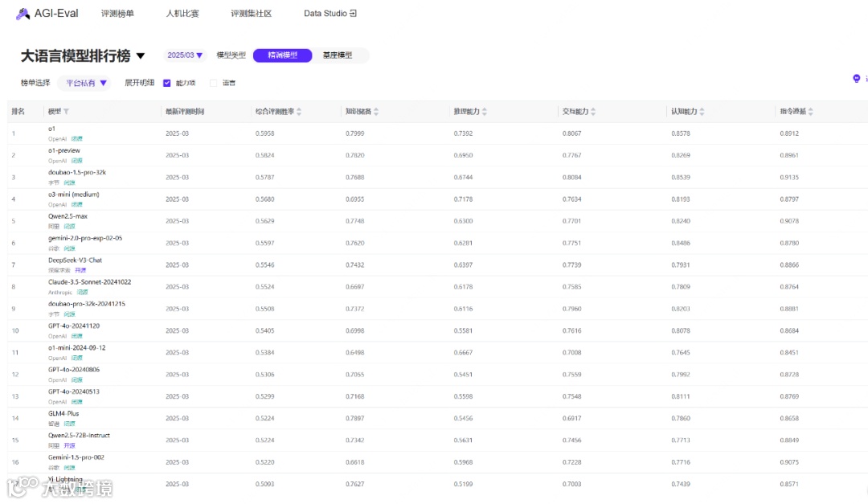
Task: Click model name Qwen2.5-max
Action: pyautogui.click(x=68, y=216)
